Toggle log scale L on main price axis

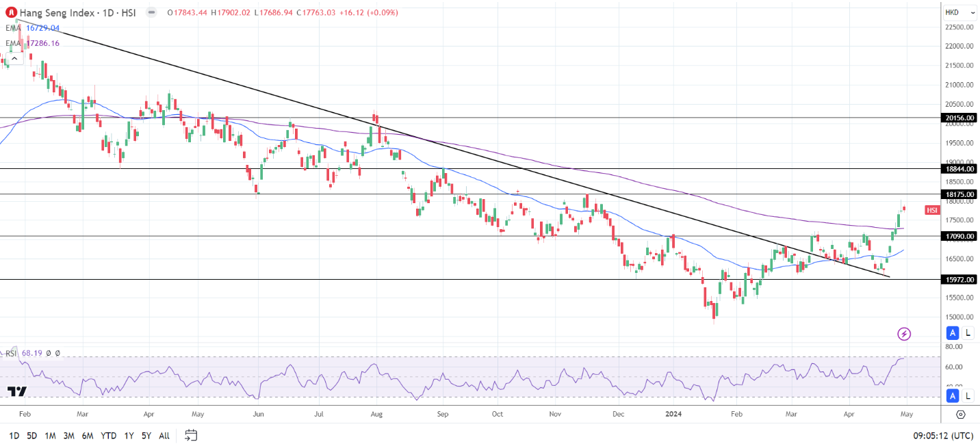(x=968, y=333)
